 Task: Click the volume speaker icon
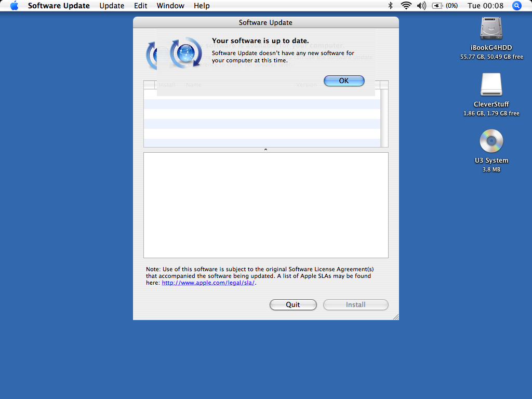pos(421,6)
